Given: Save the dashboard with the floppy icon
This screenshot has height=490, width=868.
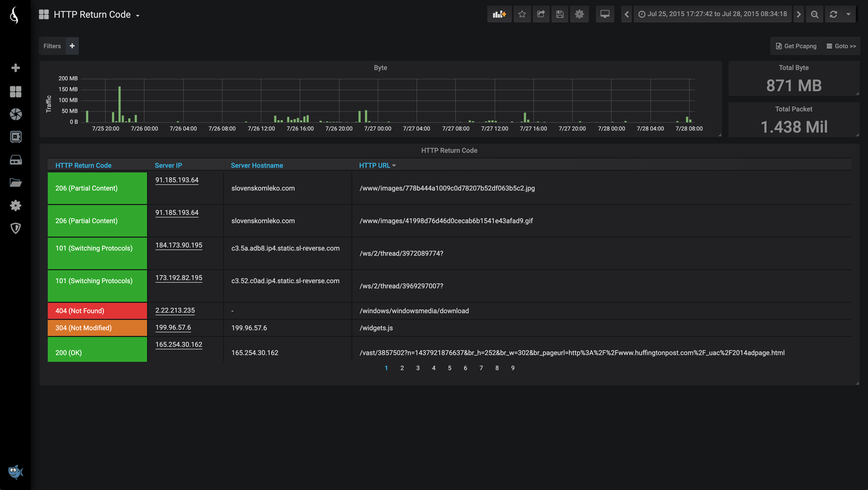Looking at the screenshot, I should (x=560, y=14).
